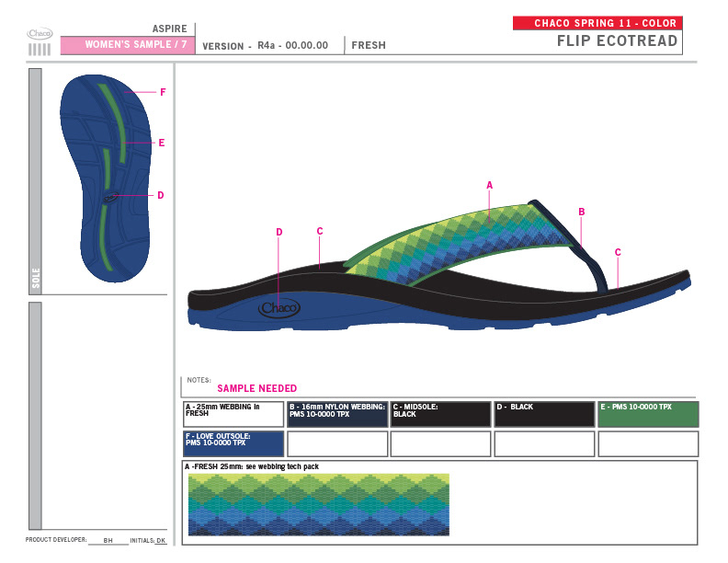This screenshot has height=563, width=728.
Task: Click the F callout label on the sole diagram
Action: pos(163,92)
